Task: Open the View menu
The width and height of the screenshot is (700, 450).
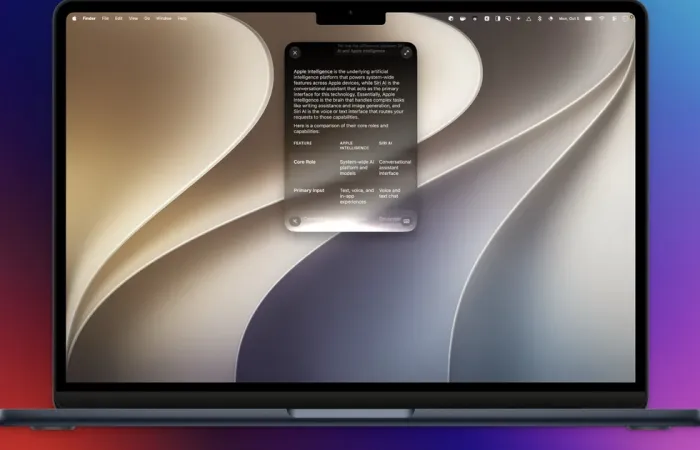Action: 133,18
